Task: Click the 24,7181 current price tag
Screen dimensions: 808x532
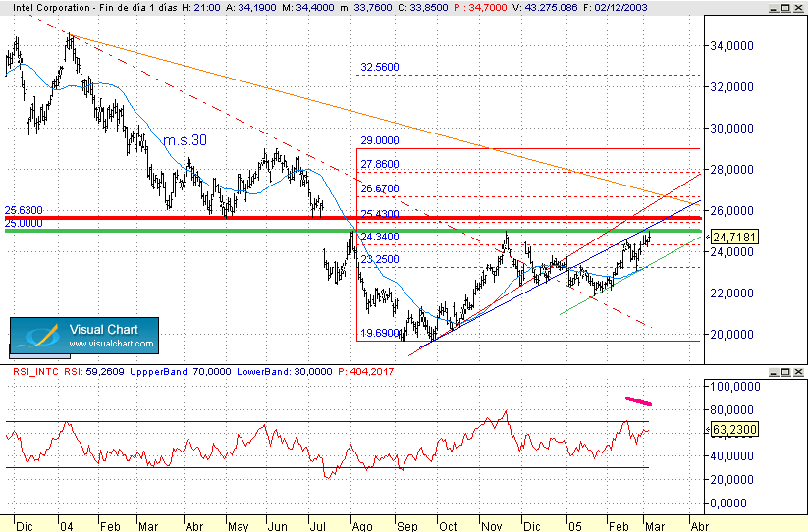Action: (734, 237)
